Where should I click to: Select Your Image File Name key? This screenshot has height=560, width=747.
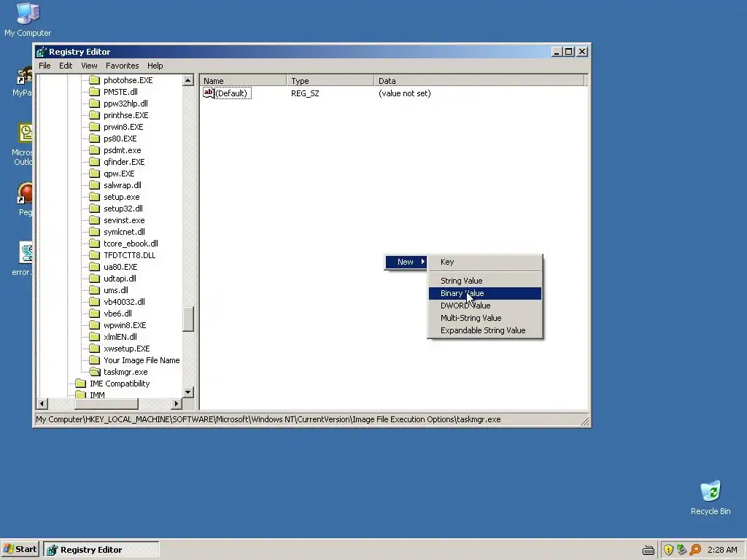142,360
